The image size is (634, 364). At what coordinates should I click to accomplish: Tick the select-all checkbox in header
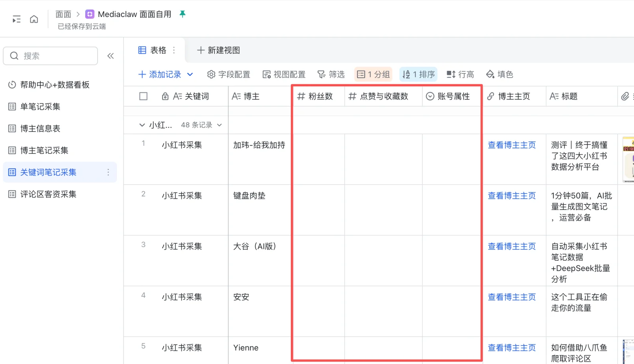[x=143, y=96]
